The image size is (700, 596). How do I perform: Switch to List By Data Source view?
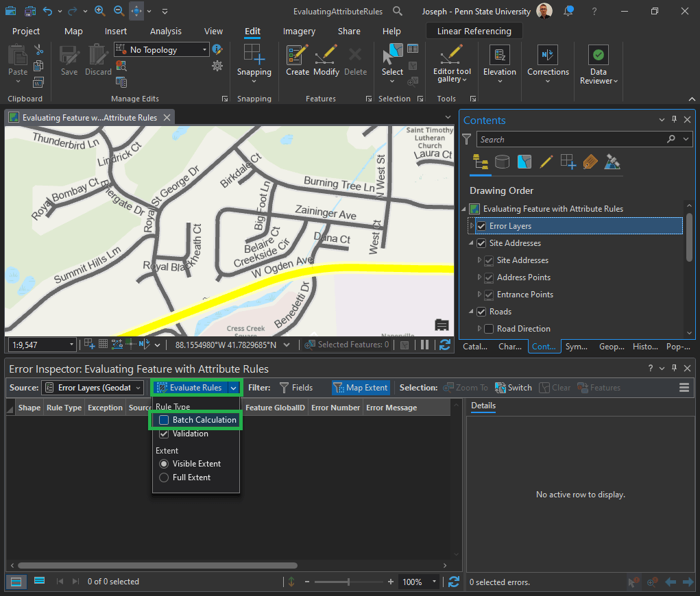click(503, 162)
